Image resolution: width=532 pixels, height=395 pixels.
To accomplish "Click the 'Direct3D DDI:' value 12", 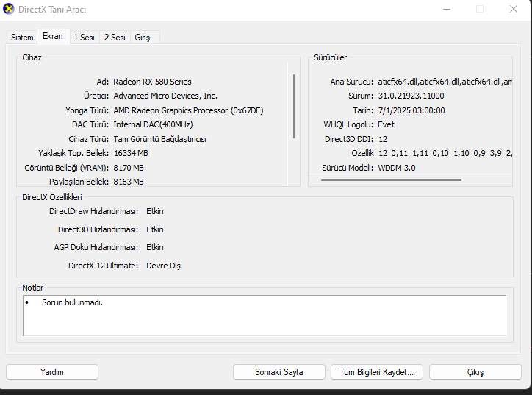I will tap(383, 139).
